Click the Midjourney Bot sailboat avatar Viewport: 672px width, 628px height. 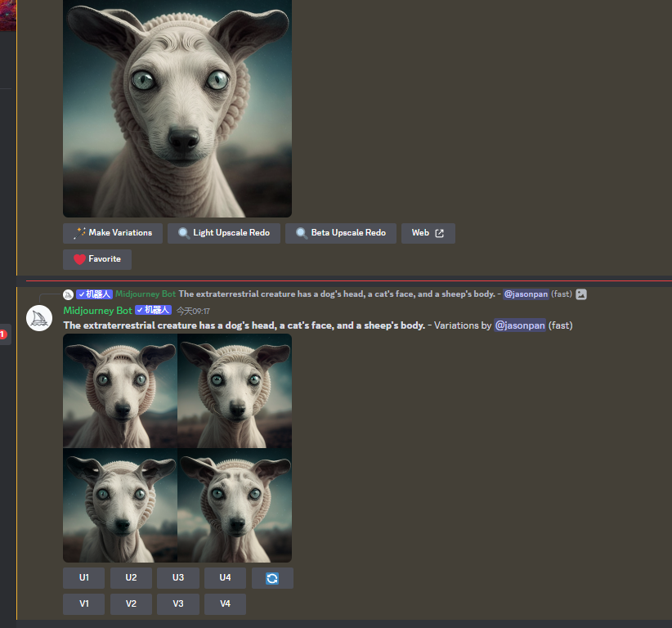point(40,318)
